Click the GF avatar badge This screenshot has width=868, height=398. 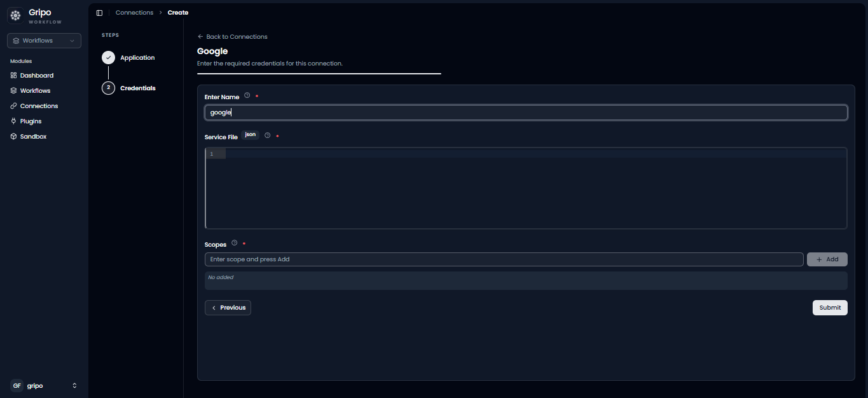click(17, 386)
